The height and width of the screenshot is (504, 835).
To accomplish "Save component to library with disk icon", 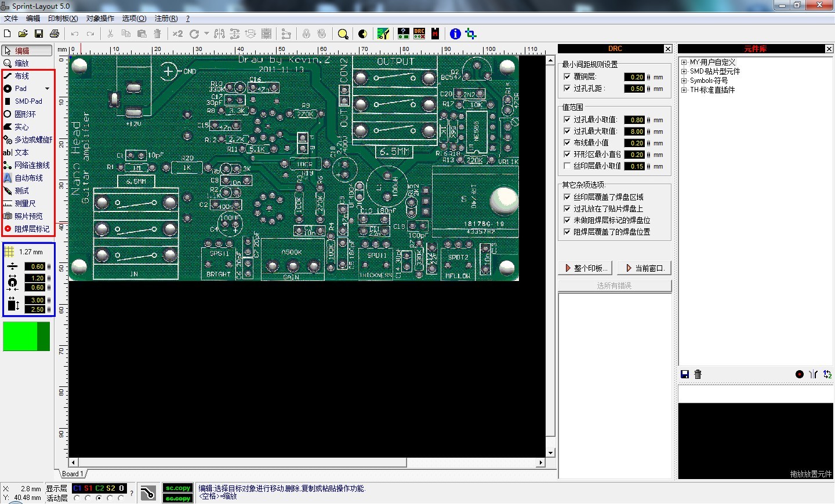I will pyautogui.click(x=685, y=374).
